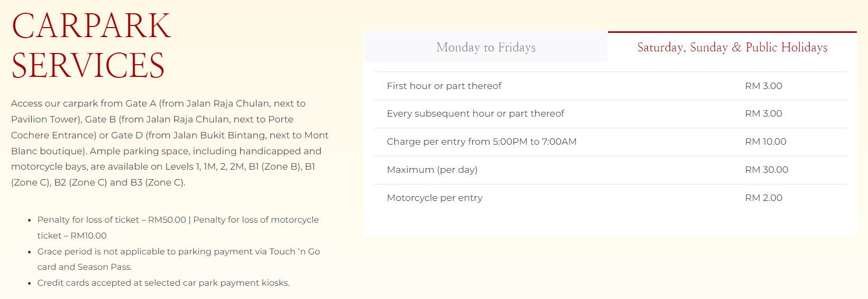Click the RM 30.00 maximum rate
Image resolution: width=868 pixels, height=299 pixels.
point(766,170)
